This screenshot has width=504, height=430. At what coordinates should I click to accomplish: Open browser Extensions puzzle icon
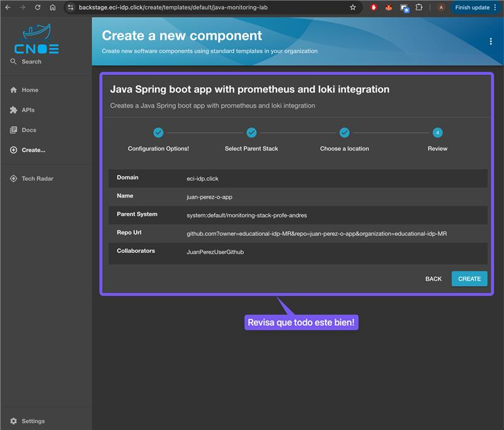click(x=419, y=8)
